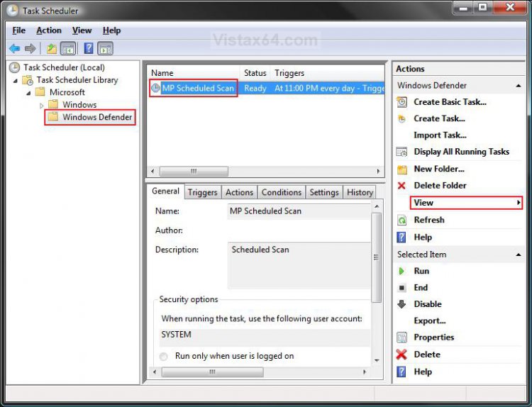Click the New Folder icon

coord(402,169)
